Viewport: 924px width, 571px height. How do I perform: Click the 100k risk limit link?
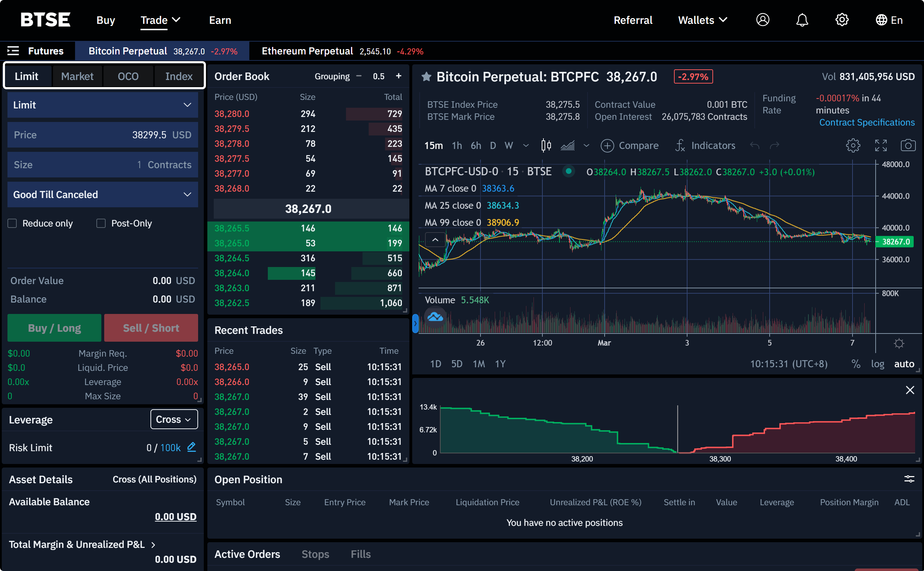(170, 448)
